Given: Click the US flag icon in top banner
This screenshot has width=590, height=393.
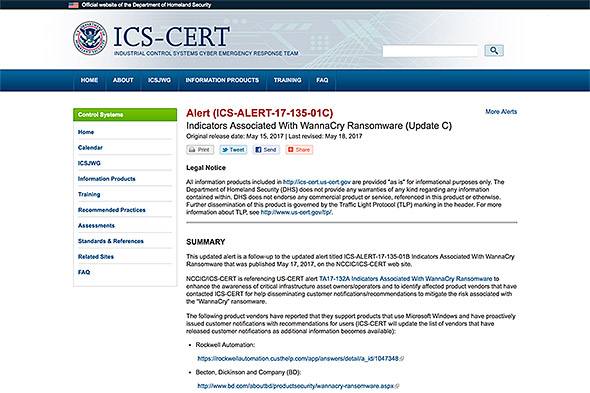Looking at the screenshot, I should coord(73,5).
